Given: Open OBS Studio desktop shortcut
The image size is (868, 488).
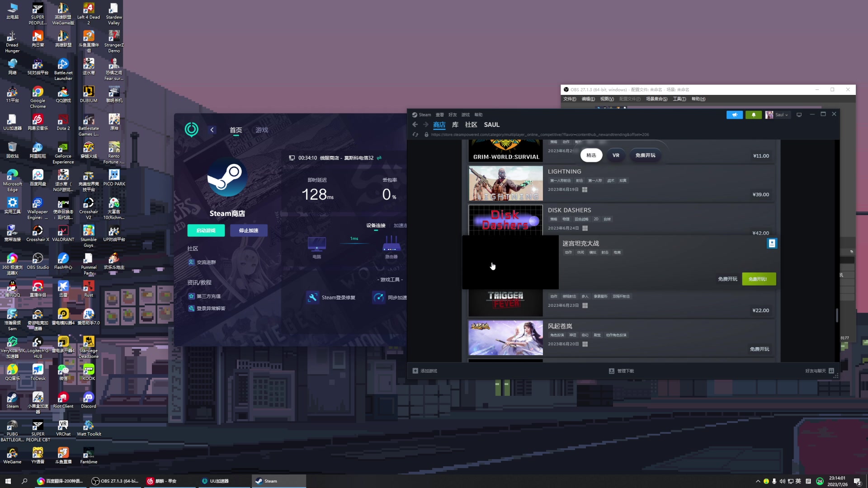Looking at the screenshot, I should tap(38, 262).
